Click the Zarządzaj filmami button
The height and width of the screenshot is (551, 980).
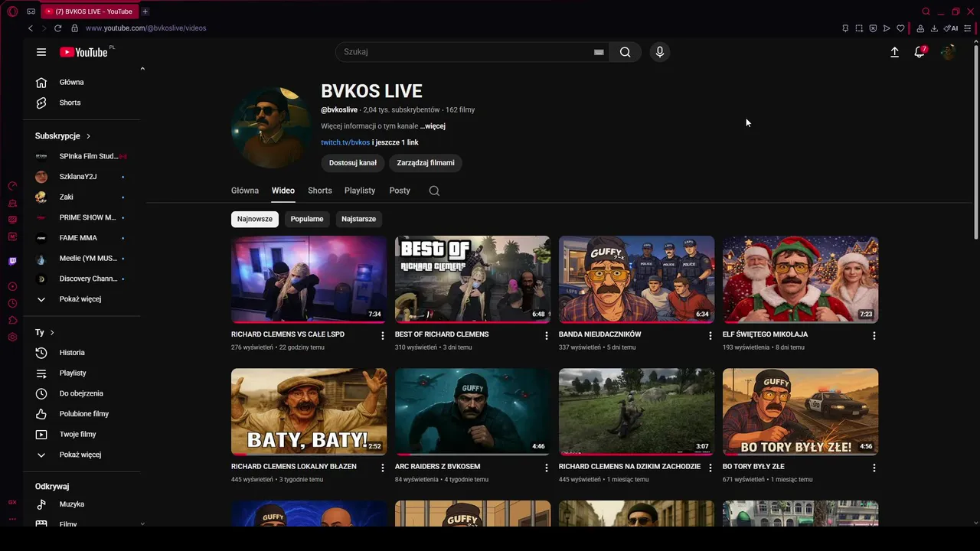(x=426, y=163)
